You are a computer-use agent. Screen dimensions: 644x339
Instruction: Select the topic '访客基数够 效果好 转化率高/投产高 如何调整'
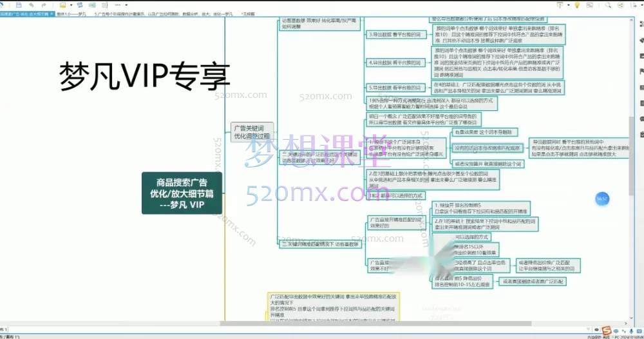pos(319,23)
